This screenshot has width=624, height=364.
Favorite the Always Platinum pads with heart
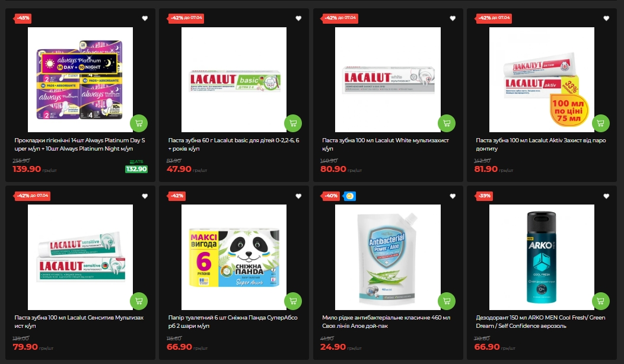(145, 18)
